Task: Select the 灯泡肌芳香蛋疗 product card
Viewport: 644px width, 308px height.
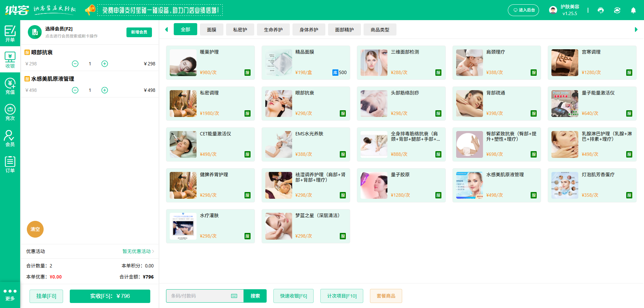Action: pyautogui.click(x=592, y=185)
